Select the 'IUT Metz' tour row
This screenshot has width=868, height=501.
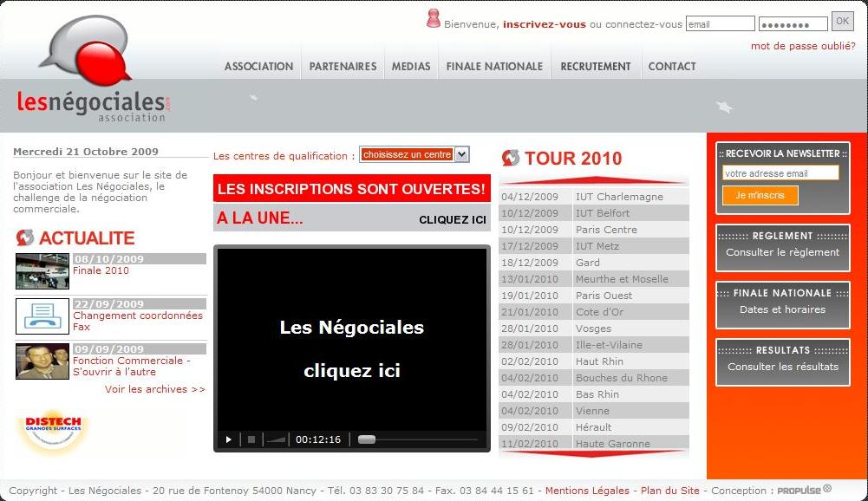(594, 246)
